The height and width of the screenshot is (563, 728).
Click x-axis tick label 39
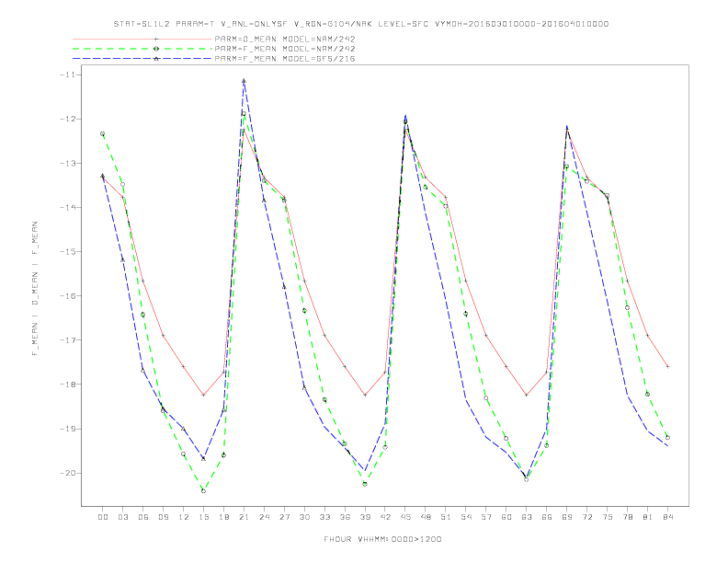pos(365,517)
